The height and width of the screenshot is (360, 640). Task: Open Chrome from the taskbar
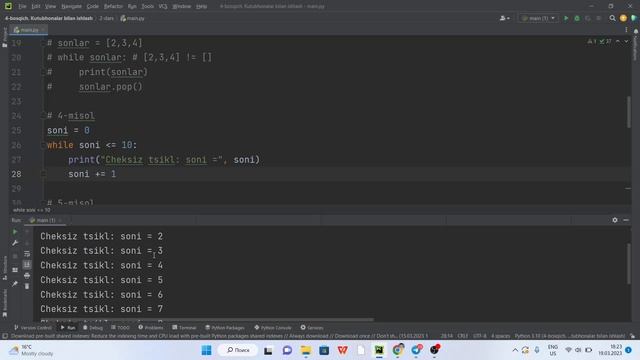click(398, 350)
